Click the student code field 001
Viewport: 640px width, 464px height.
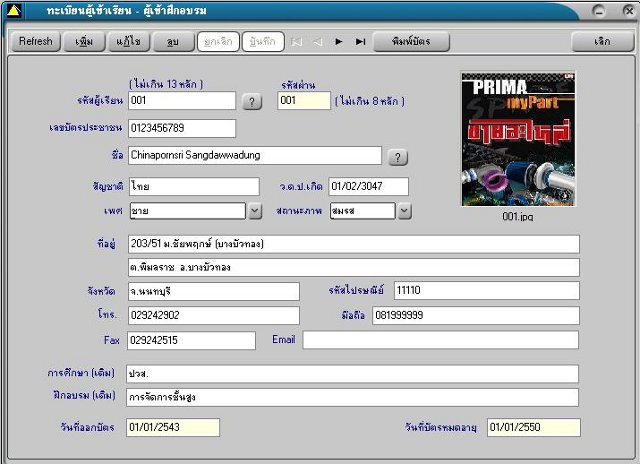182,101
